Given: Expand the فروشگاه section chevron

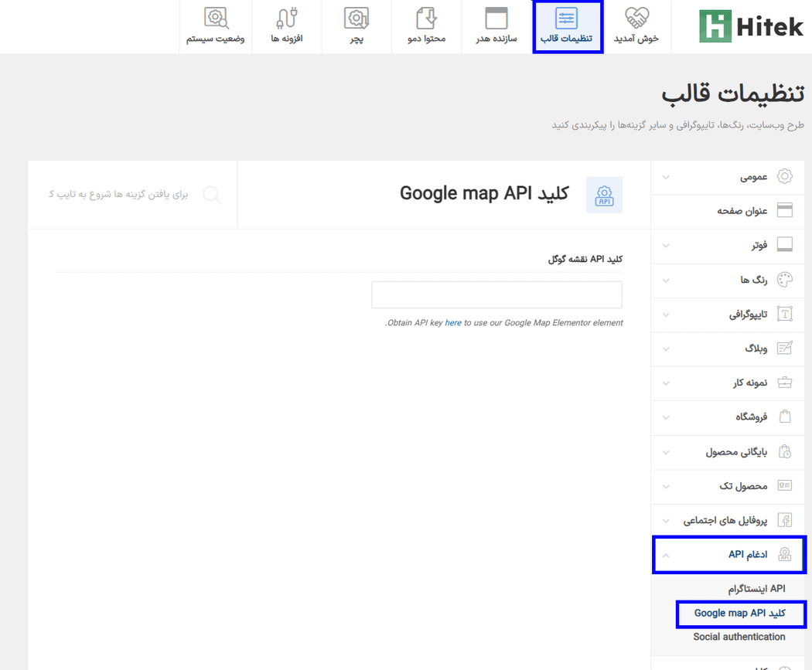Looking at the screenshot, I should tap(666, 417).
